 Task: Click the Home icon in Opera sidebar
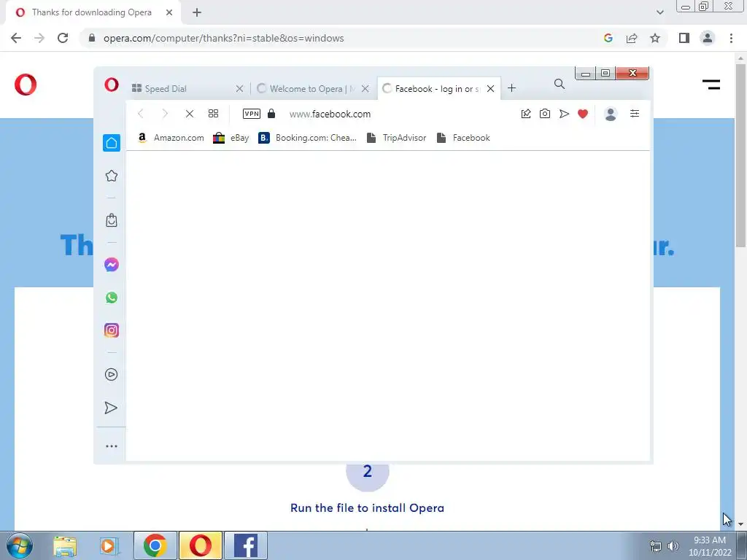[112, 143]
